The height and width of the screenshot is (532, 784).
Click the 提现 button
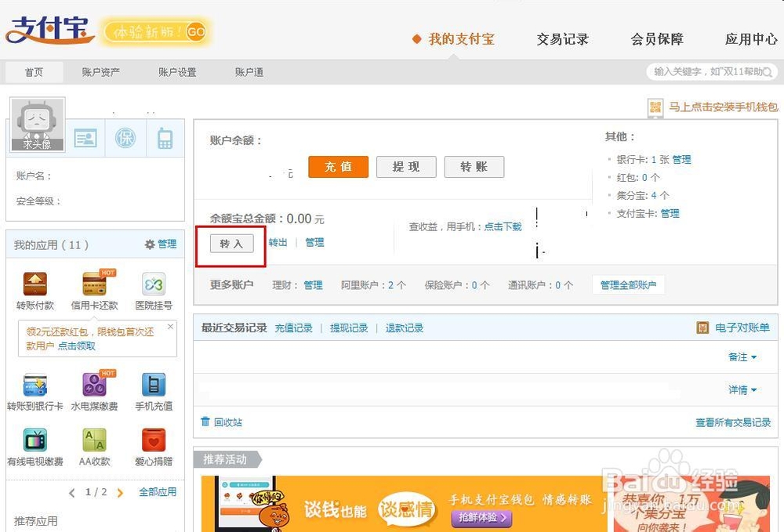406,167
